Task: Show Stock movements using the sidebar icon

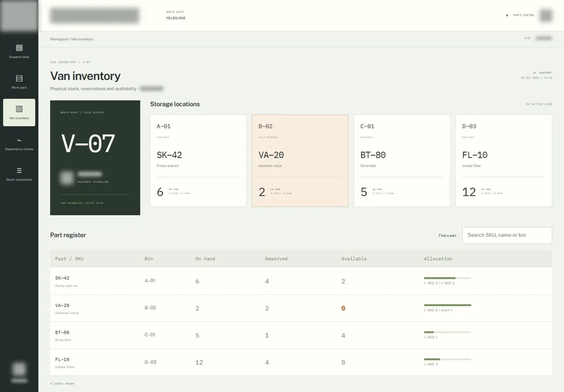Action: pyautogui.click(x=19, y=170)
